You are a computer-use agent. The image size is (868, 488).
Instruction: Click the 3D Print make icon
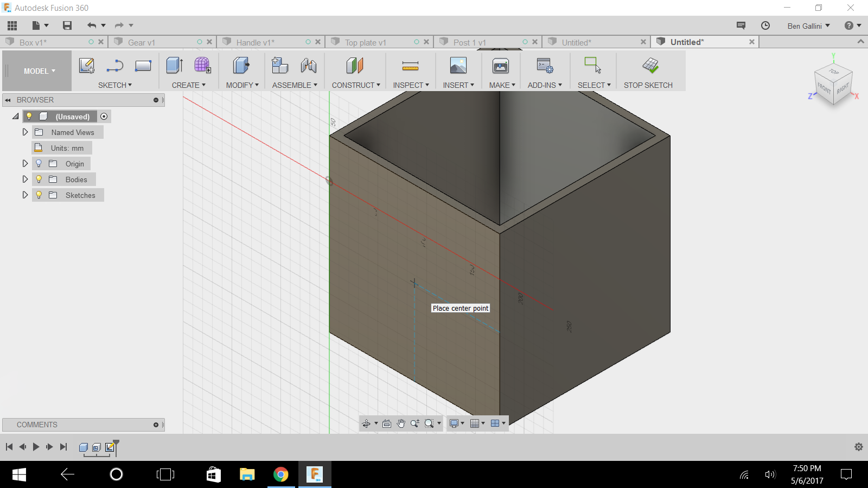(x=501, y=66)
